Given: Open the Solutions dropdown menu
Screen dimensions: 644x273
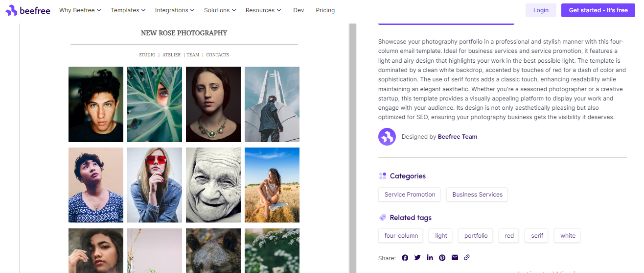Looking at the screenshot, I should pyautogui.click(x=220, y=10).
